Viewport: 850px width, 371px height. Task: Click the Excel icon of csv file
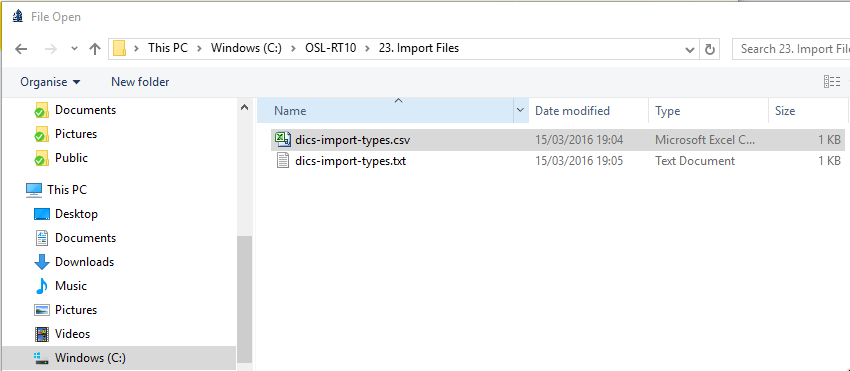(x=282, y=139)
